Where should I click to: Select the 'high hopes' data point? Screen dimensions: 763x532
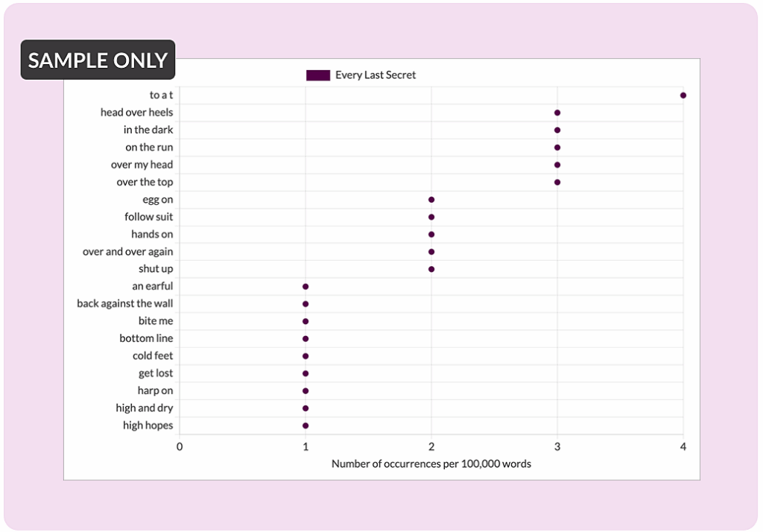pyautogui.click(x=305, y=425)
